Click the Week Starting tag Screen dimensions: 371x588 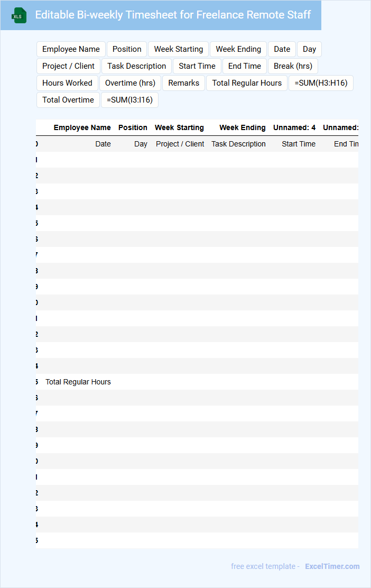point(179,49)
